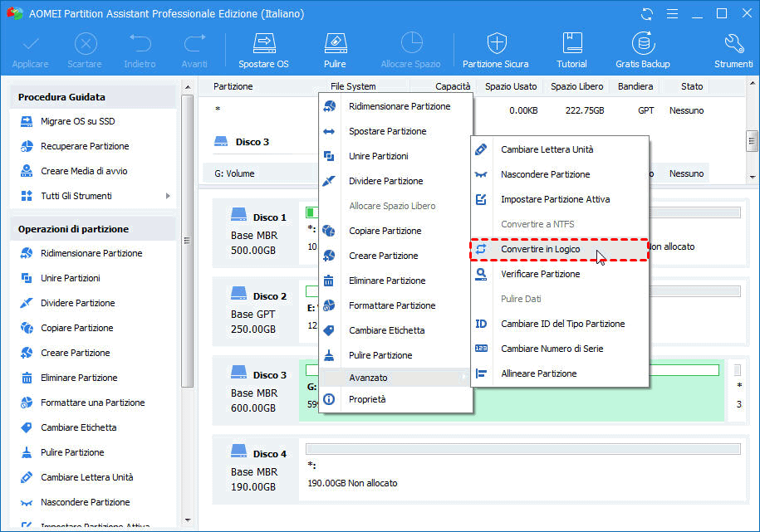Select Cambiare Lettera Unità in submenu

pyautogui.click(x=560, y=149)
